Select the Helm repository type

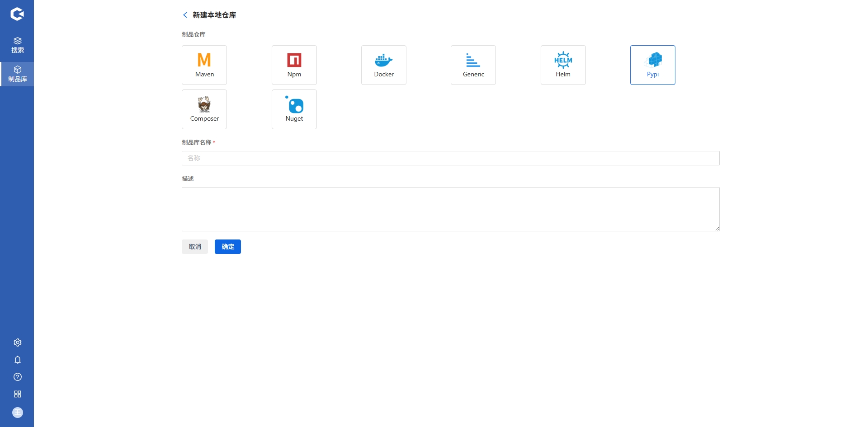pyautogui.click(x=563, y=65)
